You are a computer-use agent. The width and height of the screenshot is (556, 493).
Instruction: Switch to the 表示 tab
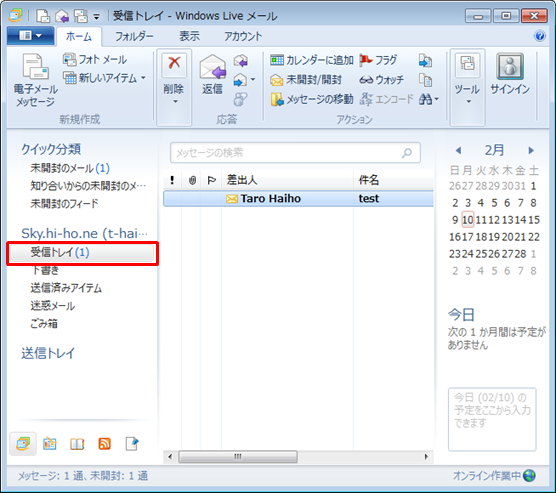click(x=189, y=36)
